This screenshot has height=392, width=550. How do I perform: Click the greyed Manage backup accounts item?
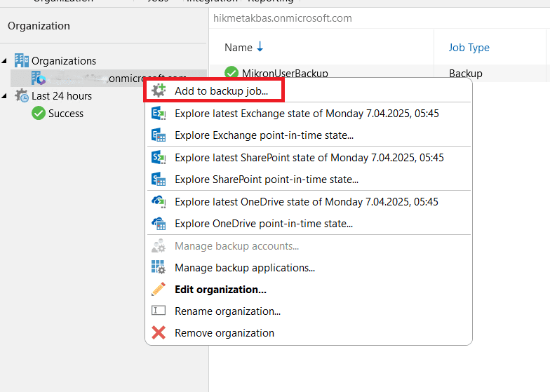[237, 246]
